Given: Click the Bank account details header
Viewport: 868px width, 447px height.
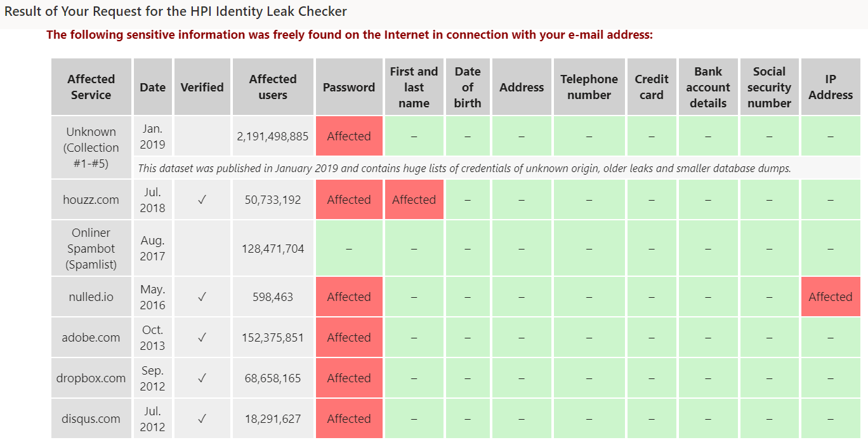Looking at the screenshot, I should (707, 87).
